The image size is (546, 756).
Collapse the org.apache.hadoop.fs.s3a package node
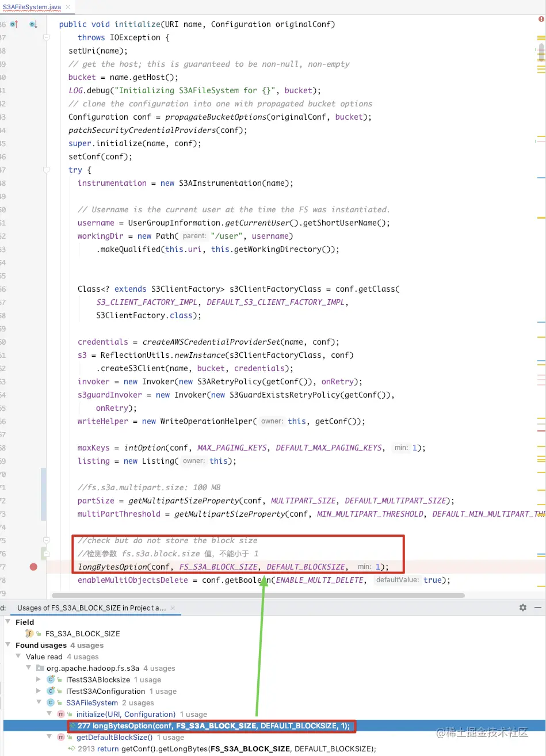click(29, 668)
